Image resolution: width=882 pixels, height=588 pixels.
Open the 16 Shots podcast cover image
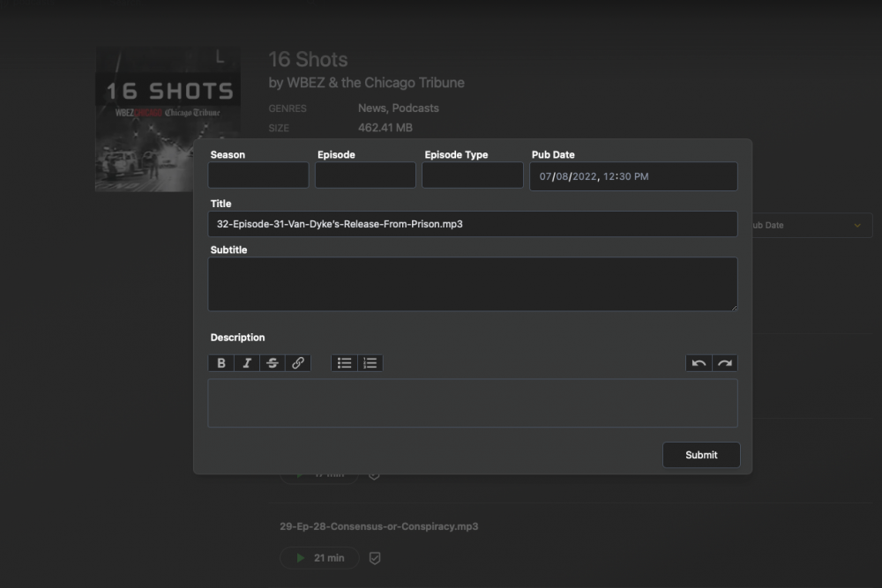point(168,119)
